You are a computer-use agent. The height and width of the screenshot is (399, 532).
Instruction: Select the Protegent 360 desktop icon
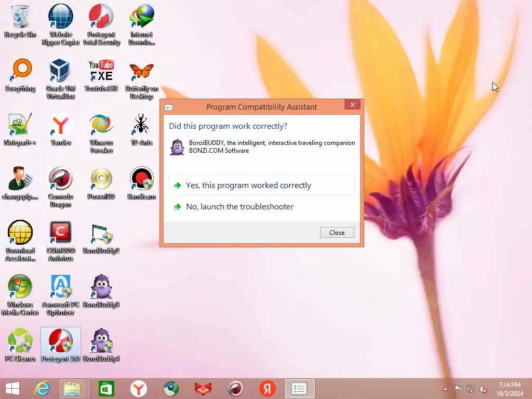click(60, 345)
